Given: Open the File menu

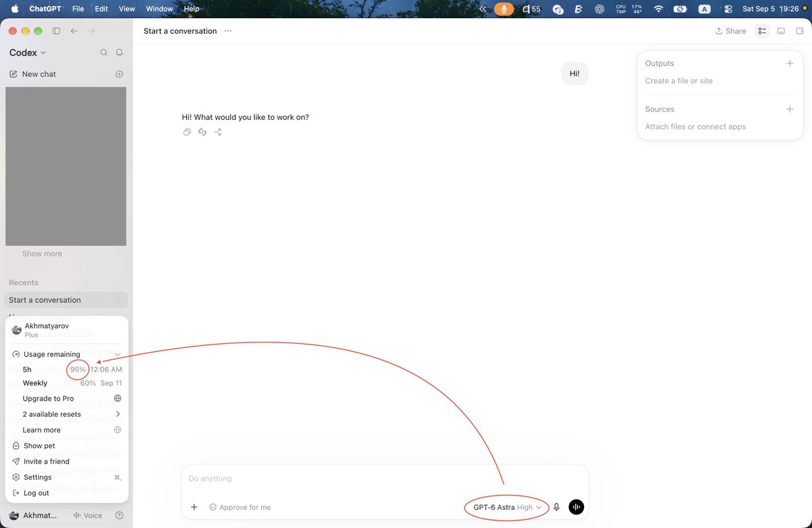Looking at the screenshot, I should pyautogui.click(x=78, y=9).
